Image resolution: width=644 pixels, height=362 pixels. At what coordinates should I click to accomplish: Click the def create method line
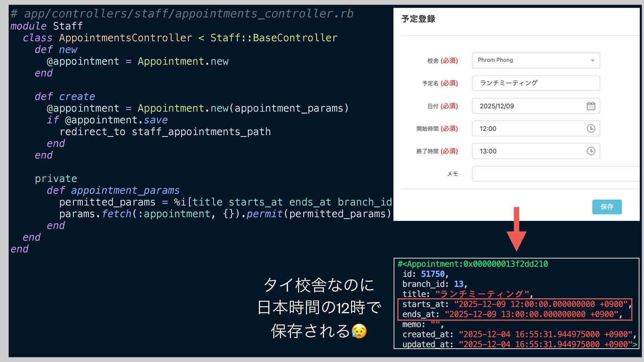65,97
